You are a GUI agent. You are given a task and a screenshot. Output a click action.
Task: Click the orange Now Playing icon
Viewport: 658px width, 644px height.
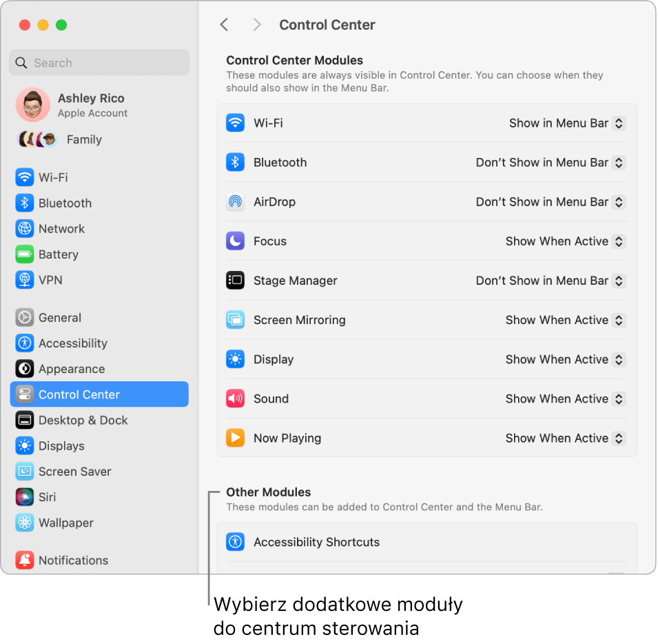[x=236, y=438]
